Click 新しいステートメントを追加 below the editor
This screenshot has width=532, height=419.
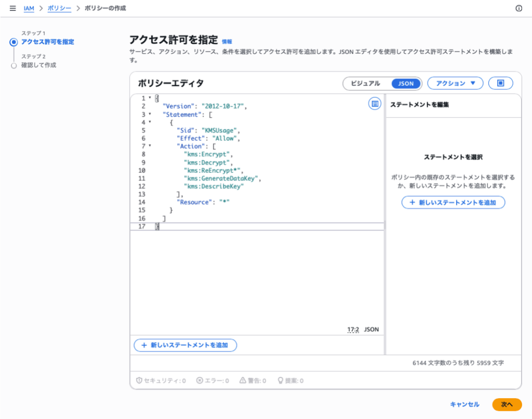coord(185,345)
